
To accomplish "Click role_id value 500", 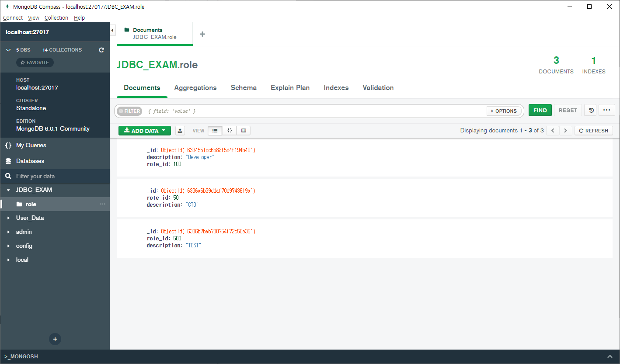I will pyautogui.click(x=177, y=239).
